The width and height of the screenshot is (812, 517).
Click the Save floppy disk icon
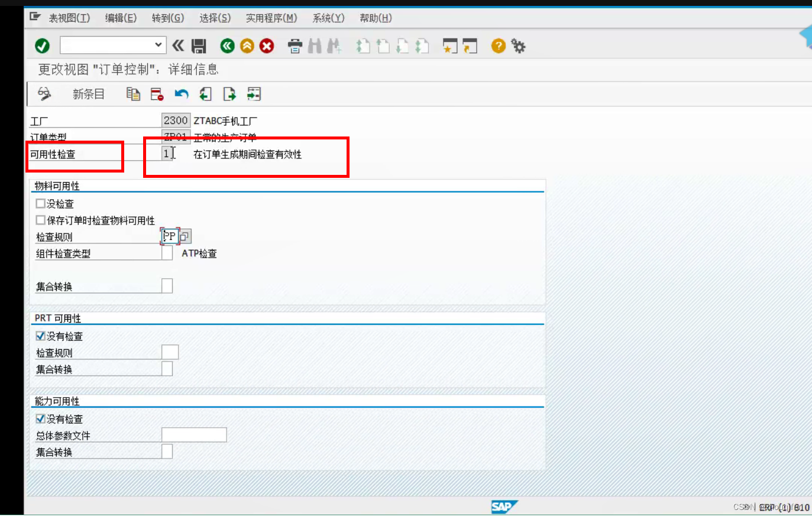[x=199, y=45]
